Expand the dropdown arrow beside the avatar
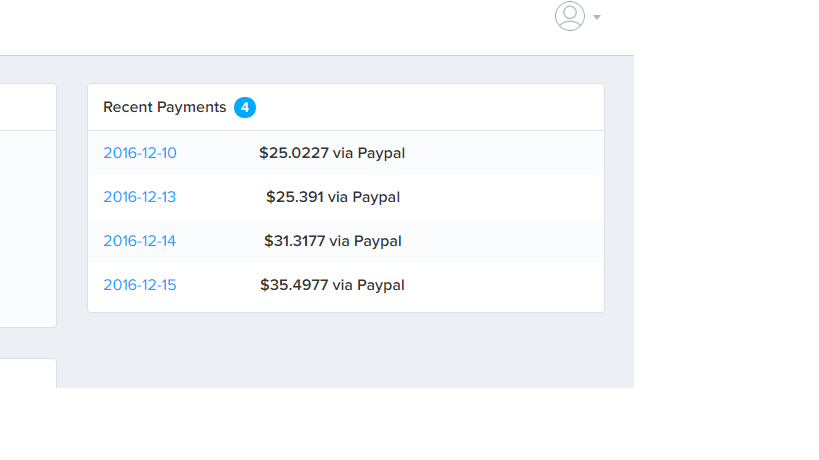Image resolution: width=819 pixels, height=460 pixels. click(x=597, y=17)
